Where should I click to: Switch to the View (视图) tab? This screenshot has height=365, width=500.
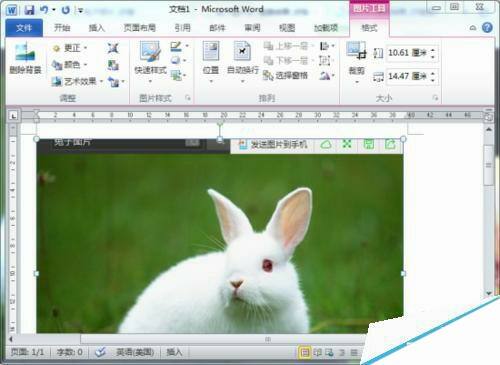(x=287, y=28)
